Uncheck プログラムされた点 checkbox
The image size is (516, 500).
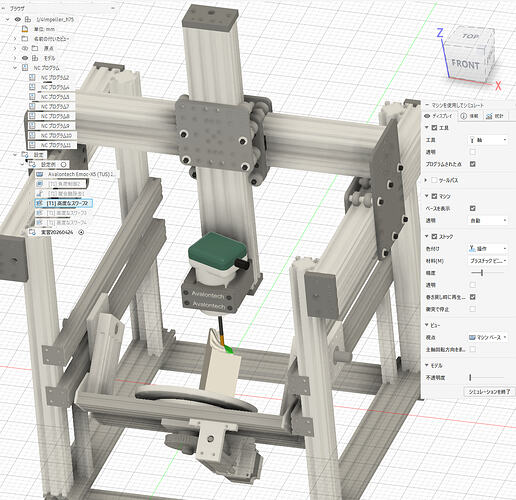(473, 164)
